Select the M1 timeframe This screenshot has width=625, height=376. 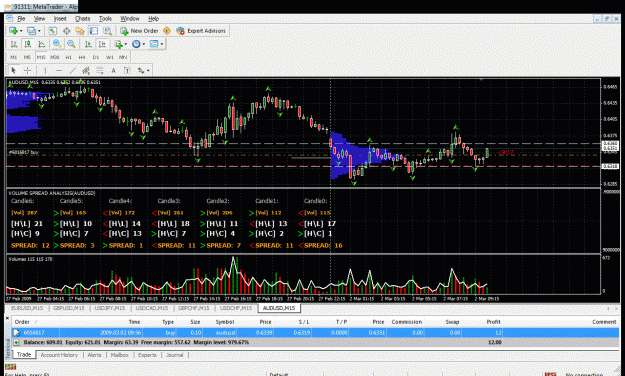[14, 57]
